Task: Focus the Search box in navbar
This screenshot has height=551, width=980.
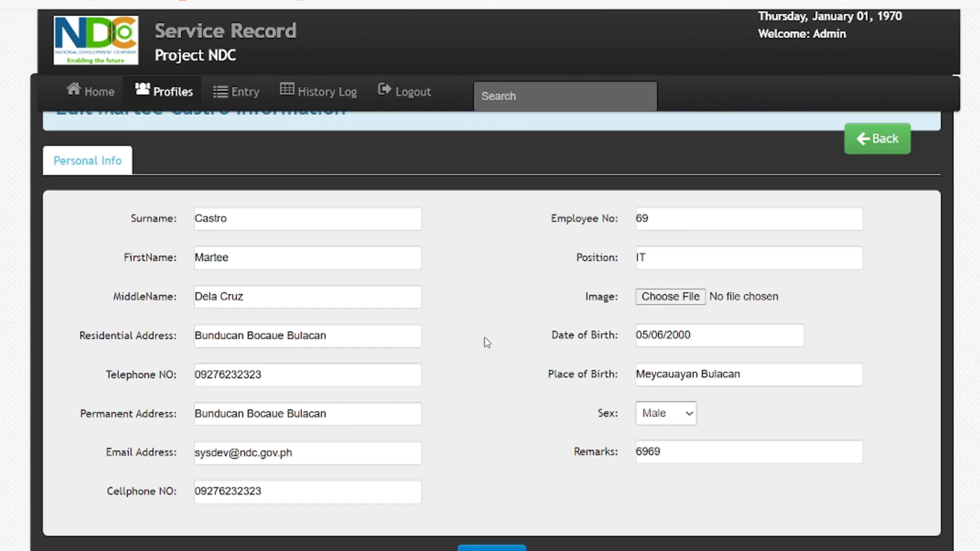Action: (x=565, y=96)
